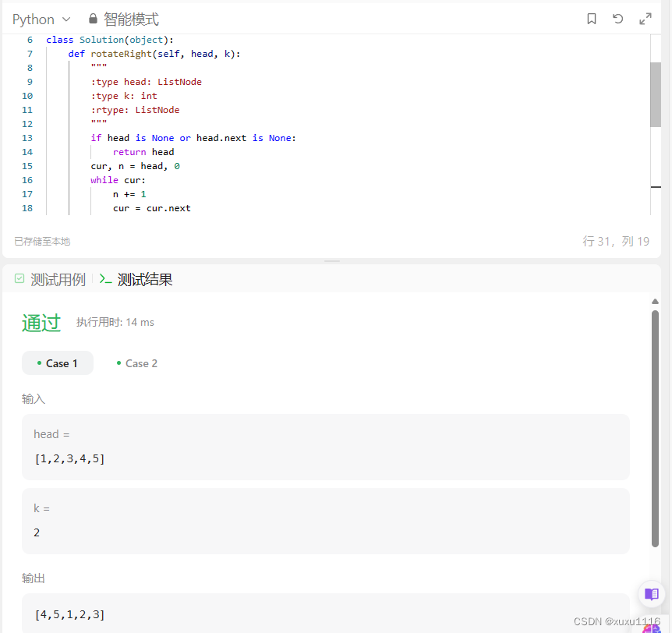Screen dimensions: 672x633
Task: Click the checkbox icon beside 测试用例
Action: (19, 278)
